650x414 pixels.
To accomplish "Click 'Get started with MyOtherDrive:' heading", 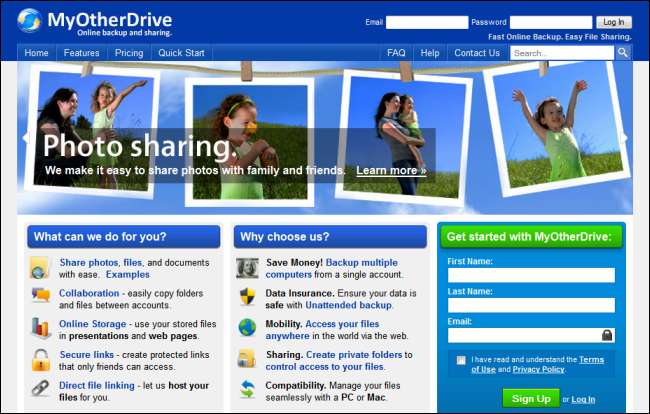I will click(531, 237).
